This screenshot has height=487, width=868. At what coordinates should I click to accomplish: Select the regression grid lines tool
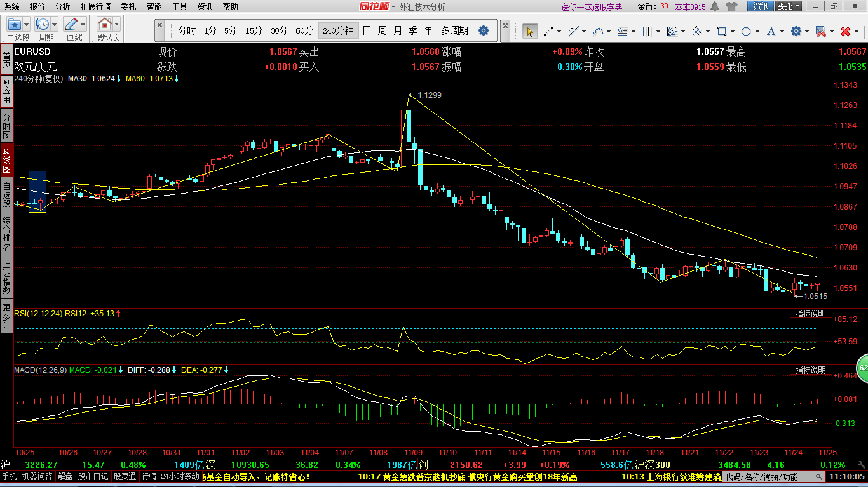click(x=698, y=31)
